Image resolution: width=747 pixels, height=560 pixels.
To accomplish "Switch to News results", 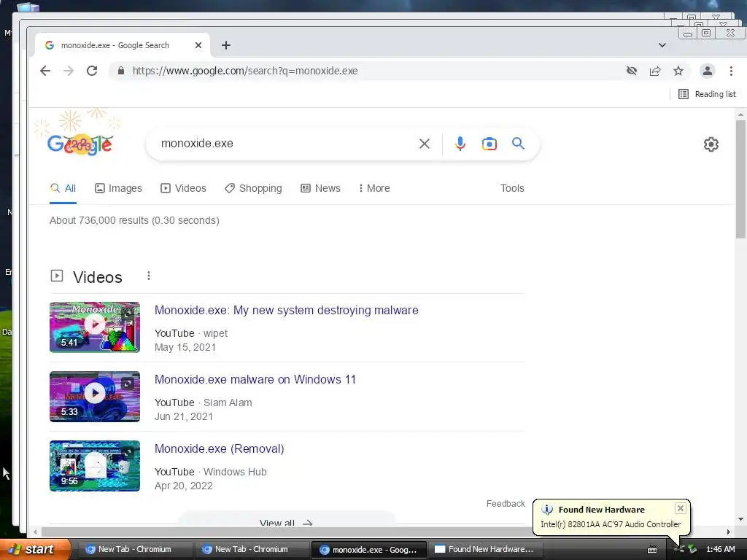I will [x=321, y=188].
